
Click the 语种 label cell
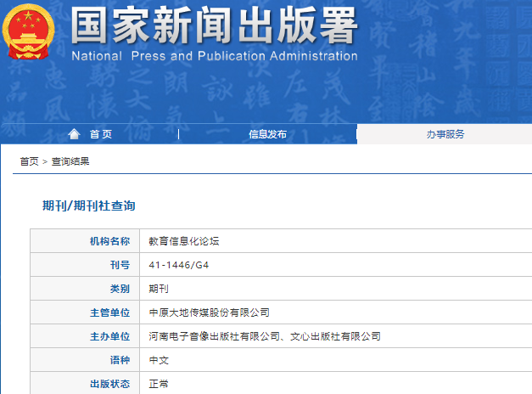coord(85,360)
